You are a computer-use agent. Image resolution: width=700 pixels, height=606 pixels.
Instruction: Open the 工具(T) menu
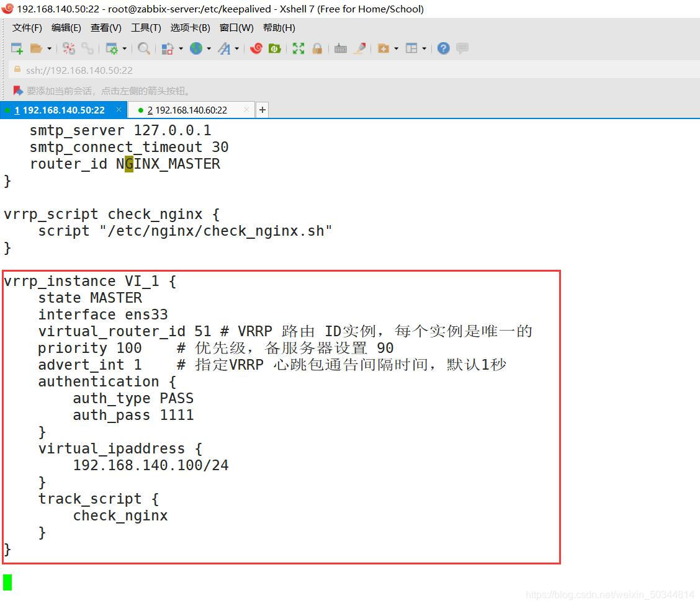[x=146, y=28]
